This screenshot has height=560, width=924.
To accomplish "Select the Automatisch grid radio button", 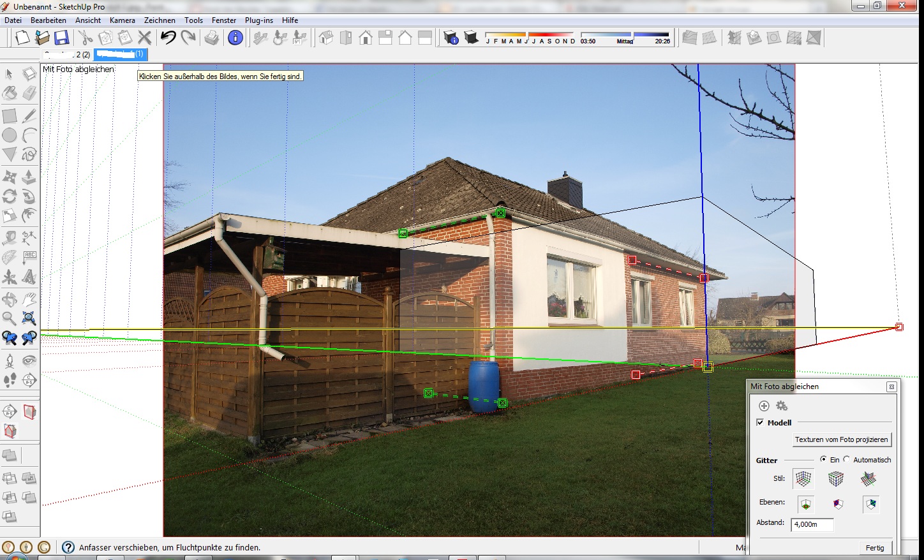I will click(x=847, y=459).
